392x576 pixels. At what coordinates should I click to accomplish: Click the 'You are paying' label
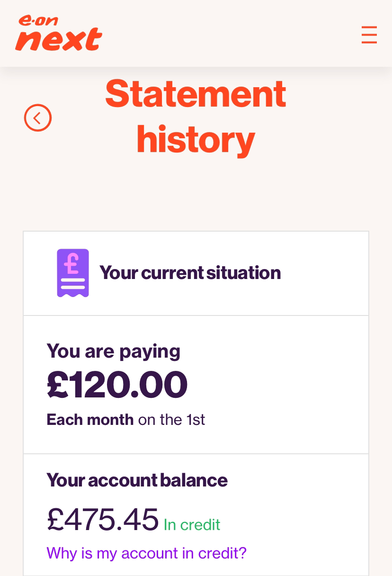point(114,351)
